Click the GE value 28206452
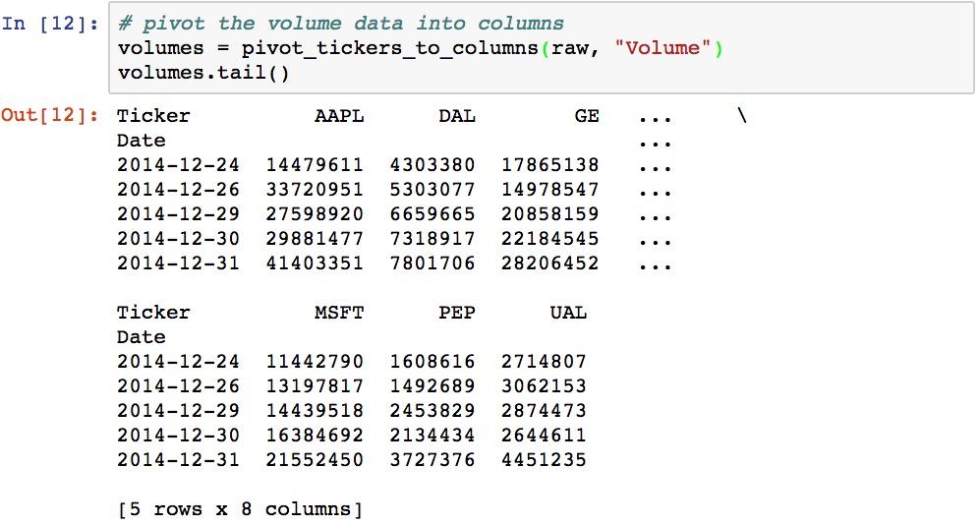The width and height of the screenshot is (980, 526). pos(550,263)
